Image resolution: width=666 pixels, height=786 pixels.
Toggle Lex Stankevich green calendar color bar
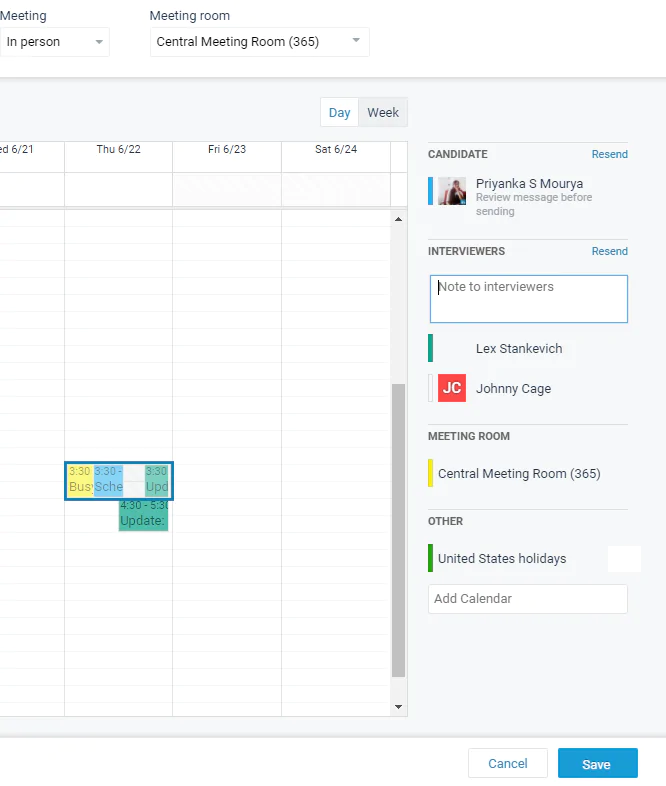click(430, 348)
